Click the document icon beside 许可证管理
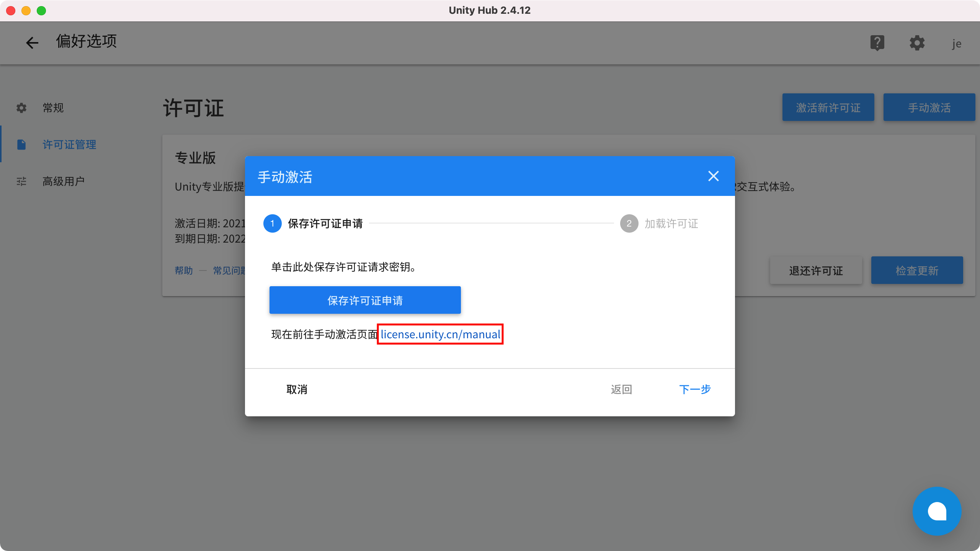 [21, 145]
